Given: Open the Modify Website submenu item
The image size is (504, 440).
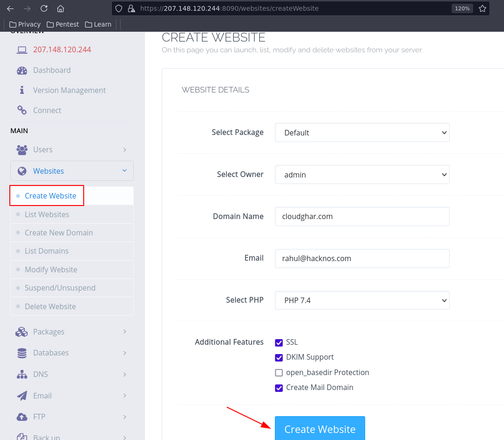Looking at the screenshot, I should [72, 270].
